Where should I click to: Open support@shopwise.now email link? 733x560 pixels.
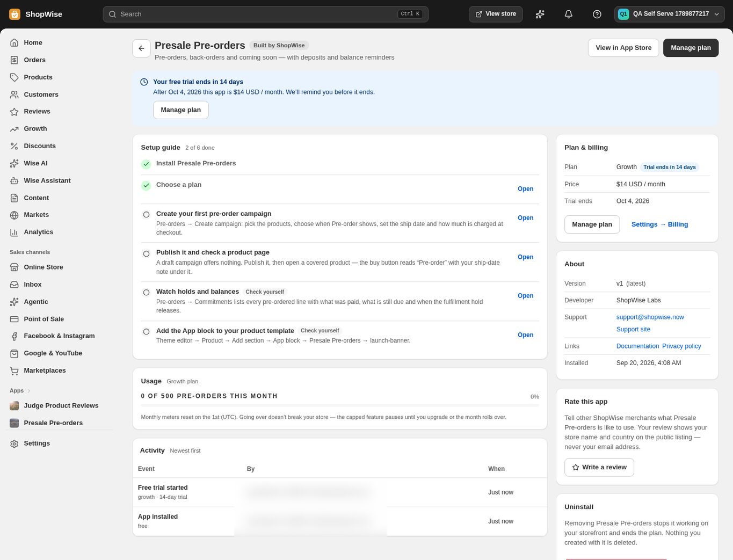click(650, 317)
